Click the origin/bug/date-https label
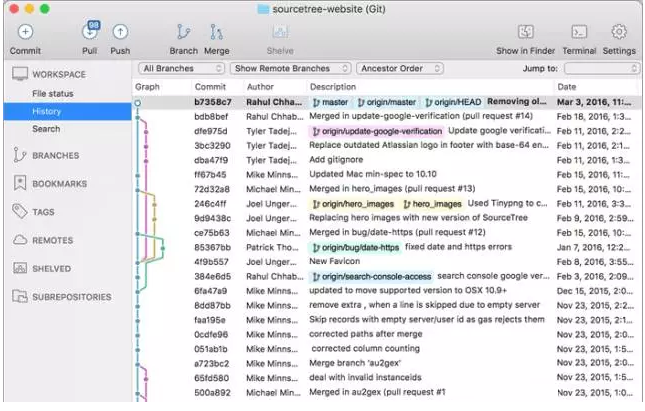Screen dimensions: 645x411 (x=355, y=248)
